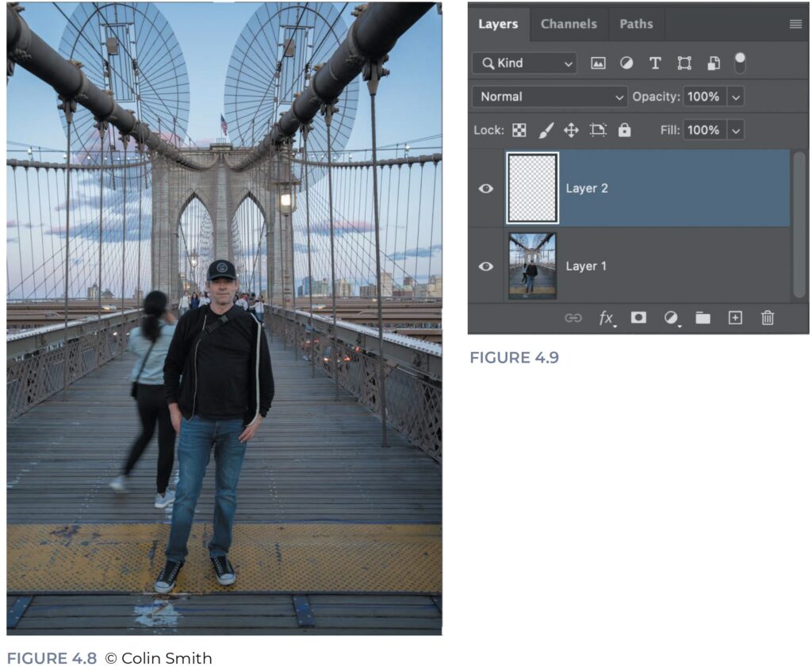This screenshot has width=812, height=671.
Task: Lock transparent pixels checkerboard icon
Action: click(x=519, y=130)
